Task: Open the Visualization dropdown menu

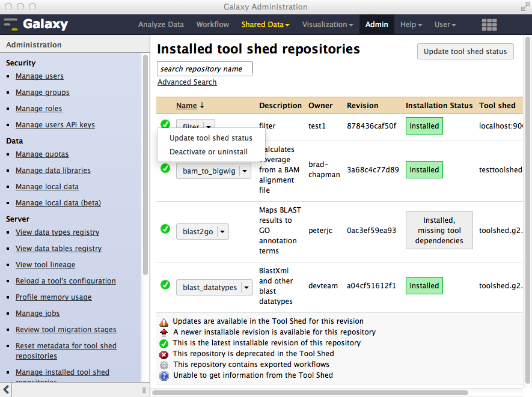Action: coord(328,25)
